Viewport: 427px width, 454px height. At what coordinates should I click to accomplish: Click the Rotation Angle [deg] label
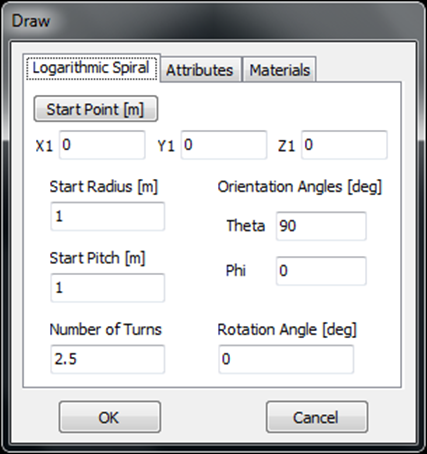pos(287,330)
